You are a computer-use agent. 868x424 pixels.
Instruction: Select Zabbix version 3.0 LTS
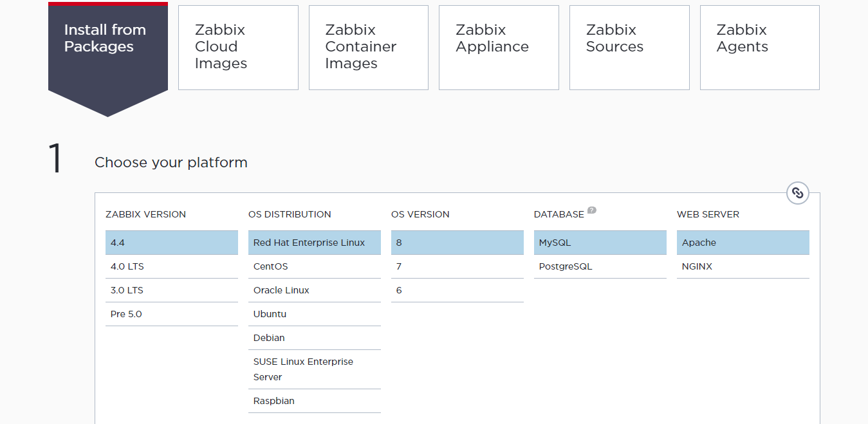coord(171,290)
